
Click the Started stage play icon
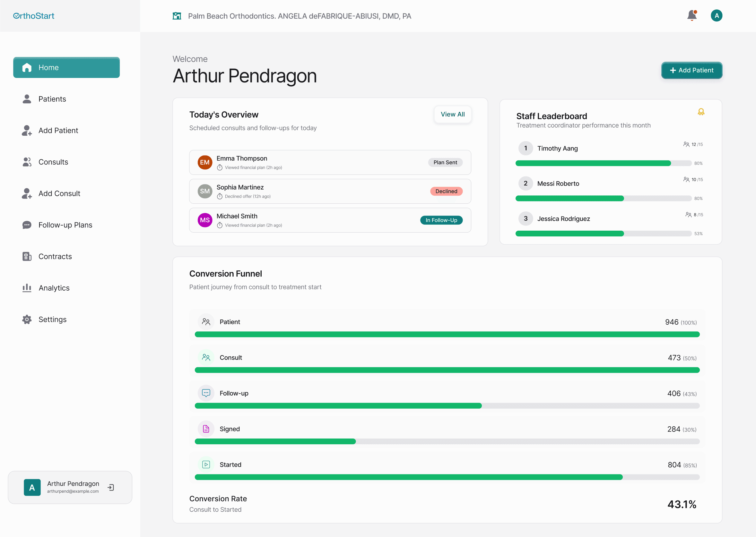click(x=206, y=465)
